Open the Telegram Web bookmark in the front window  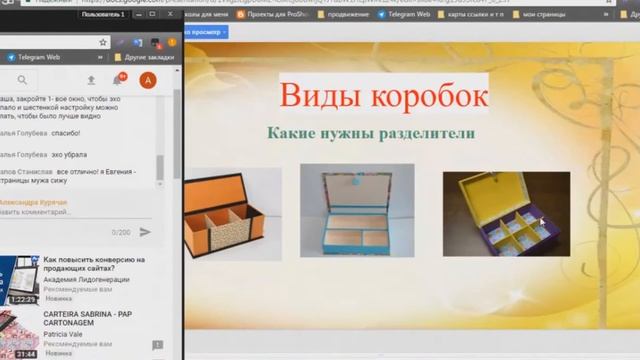(x=34, y=58)
